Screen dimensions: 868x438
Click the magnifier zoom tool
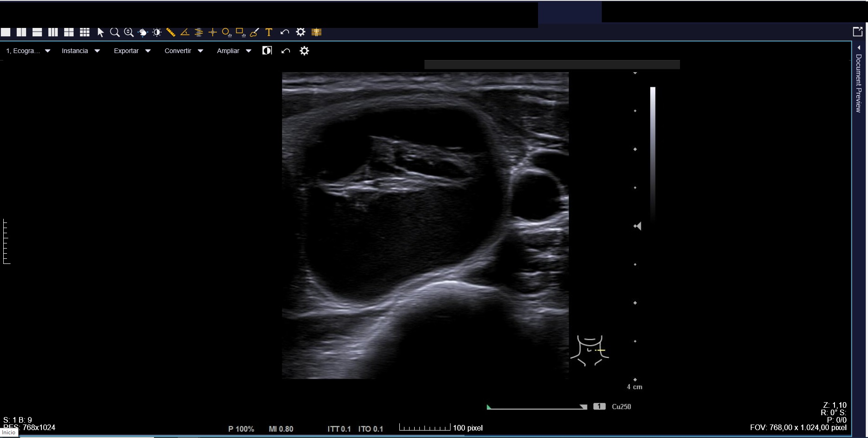point(114,32)
